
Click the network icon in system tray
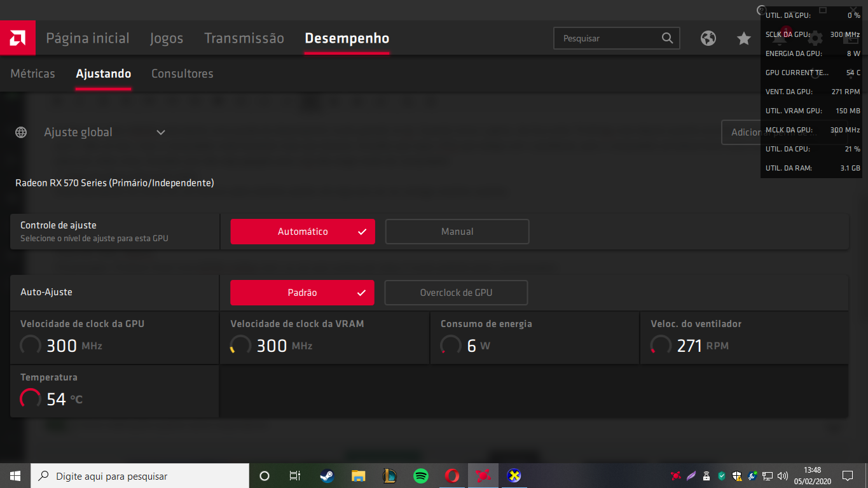[768, 476]
